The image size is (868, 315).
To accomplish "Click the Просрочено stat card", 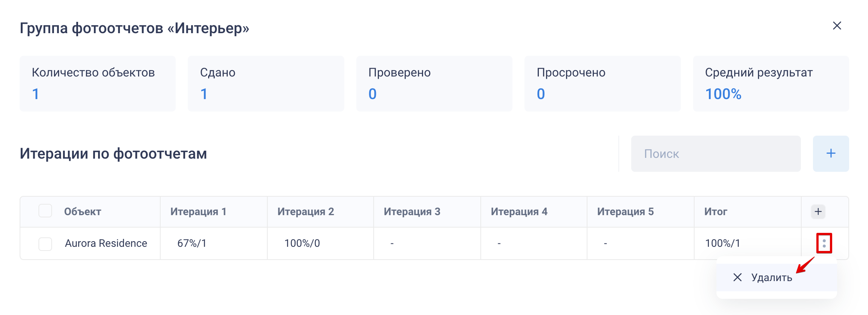I will pos(602,83).
